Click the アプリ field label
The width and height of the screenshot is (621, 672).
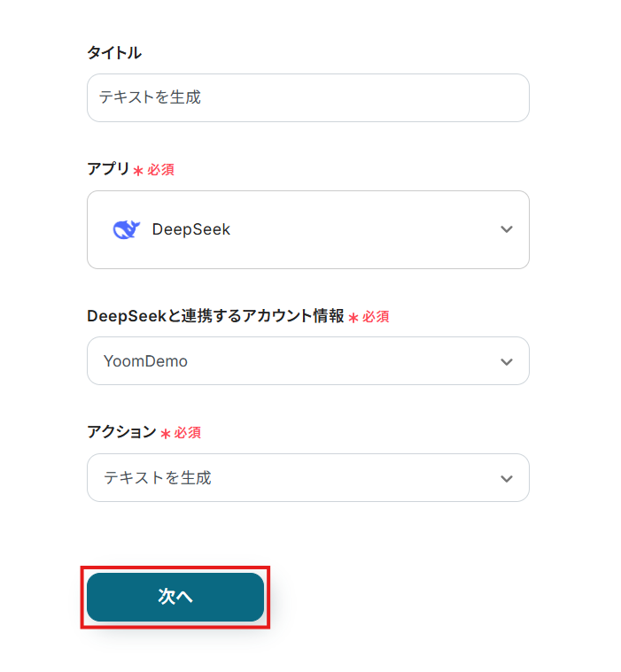click(x=108, y=169)
